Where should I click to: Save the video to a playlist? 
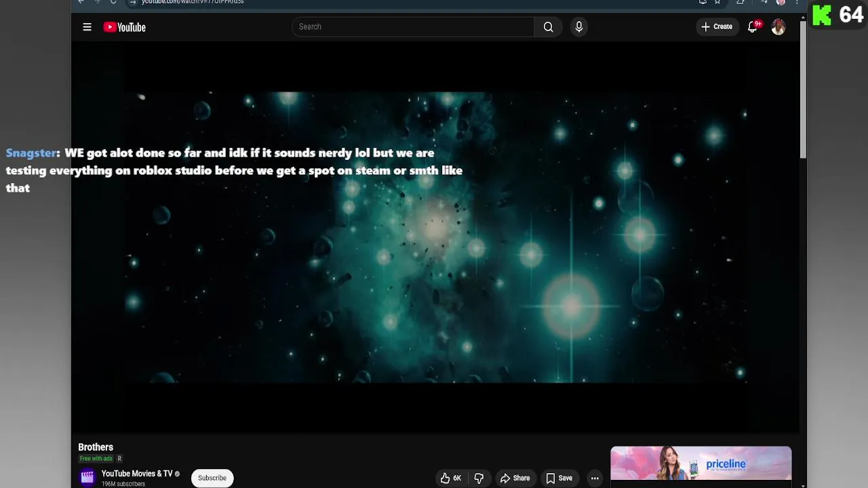coord(559,478)
